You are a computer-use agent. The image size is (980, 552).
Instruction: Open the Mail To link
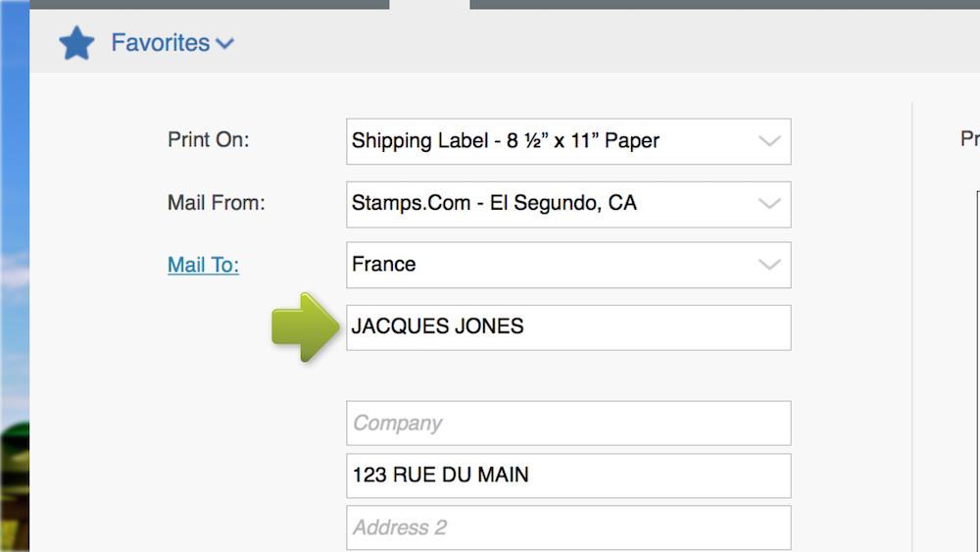203,265
